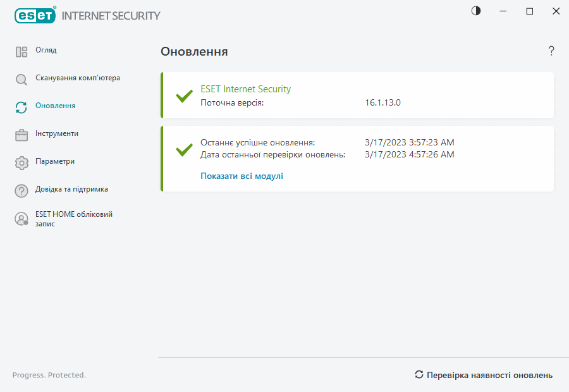Click the Показати всі модулі link

[x=242, y=176]
